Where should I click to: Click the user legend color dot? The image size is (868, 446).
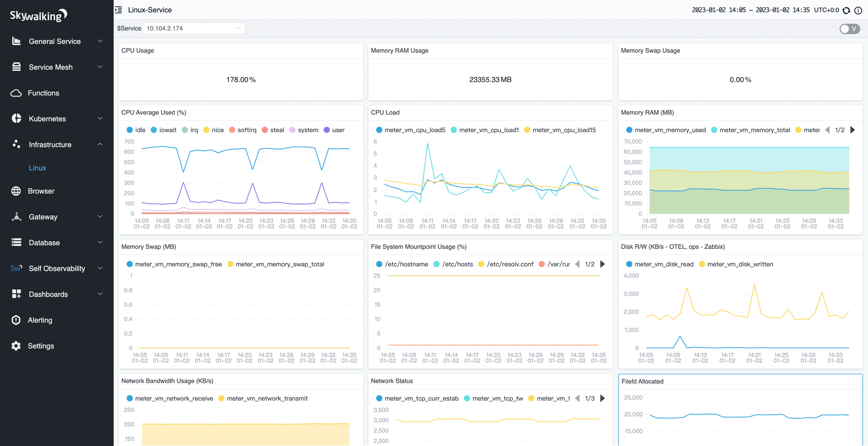click(x=327, y=130)
